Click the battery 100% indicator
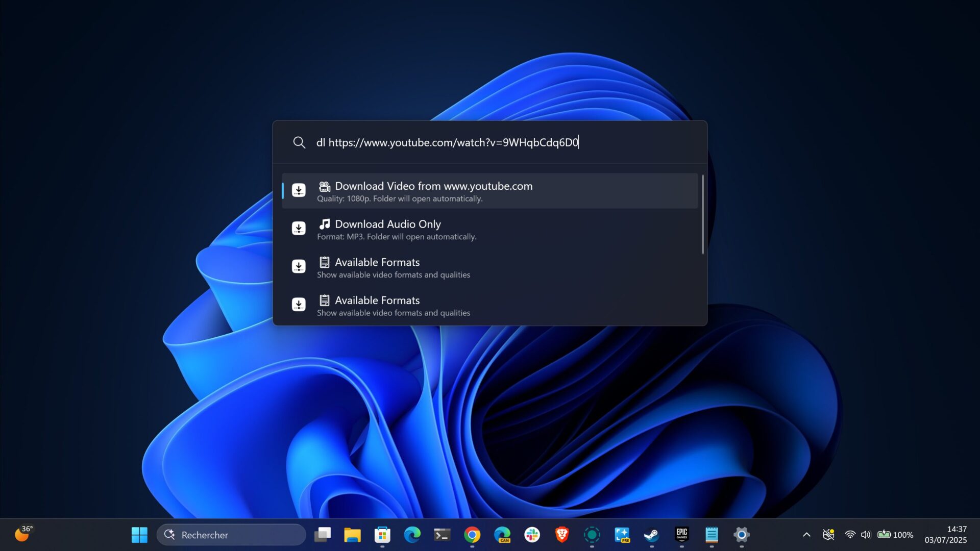The image size is (980, 551). point(895,535)
